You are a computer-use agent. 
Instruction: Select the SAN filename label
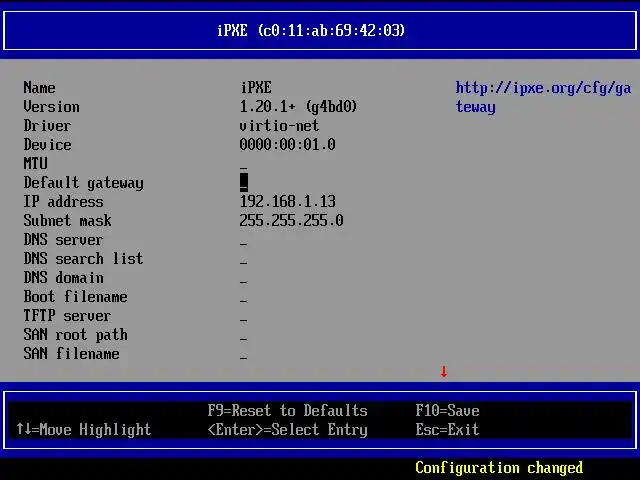click(71, 353)
